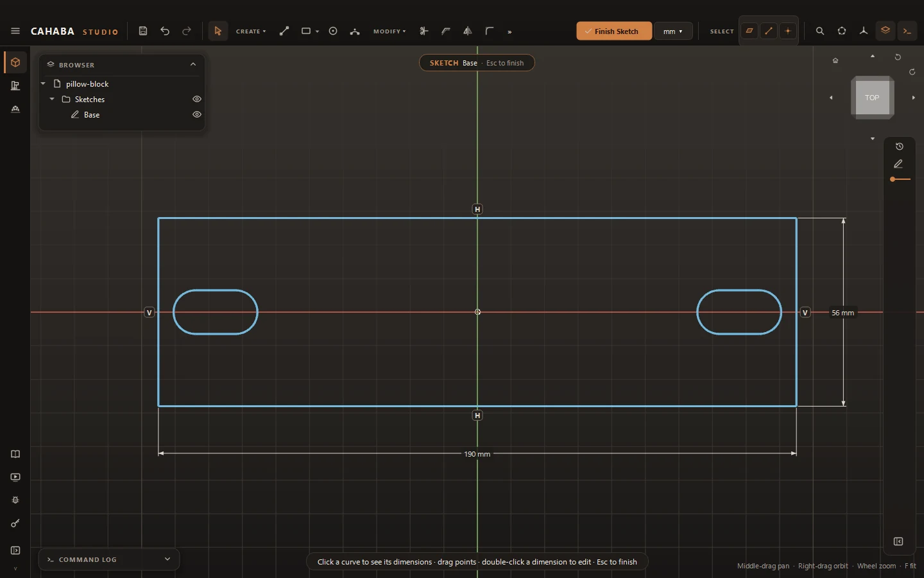Open the hamburger main menu
Viewport: 924px width, 578px height.
pyautogui.click(x=15, y=31)
